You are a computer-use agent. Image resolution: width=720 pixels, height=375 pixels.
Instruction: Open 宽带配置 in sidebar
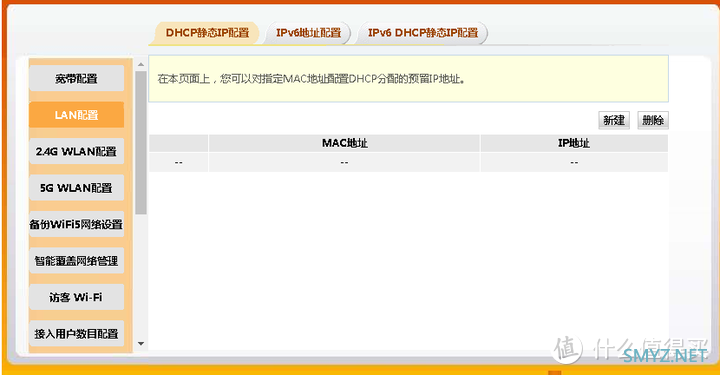[77, 78]
